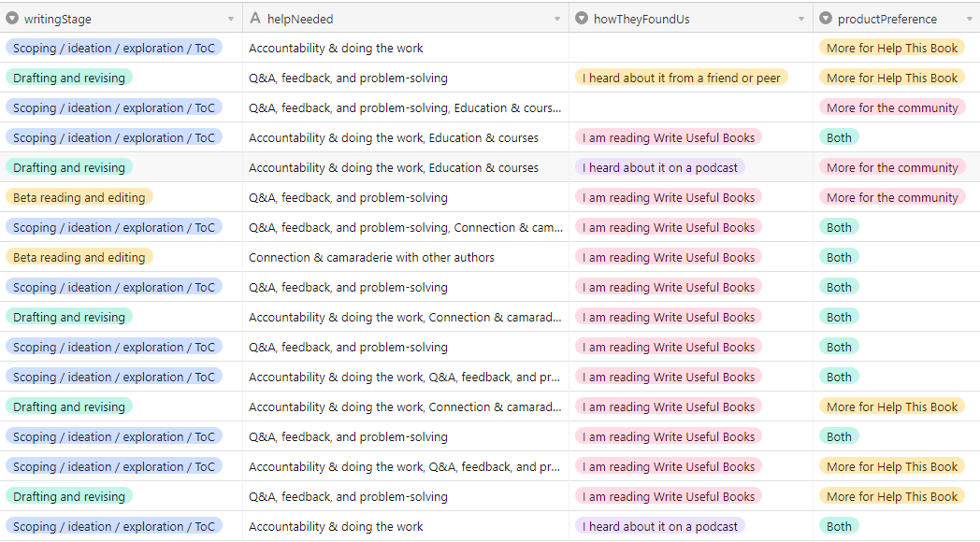Click the Both tag in the last row
The width and height of the screenshot is (980, 542).
[839, 526]
